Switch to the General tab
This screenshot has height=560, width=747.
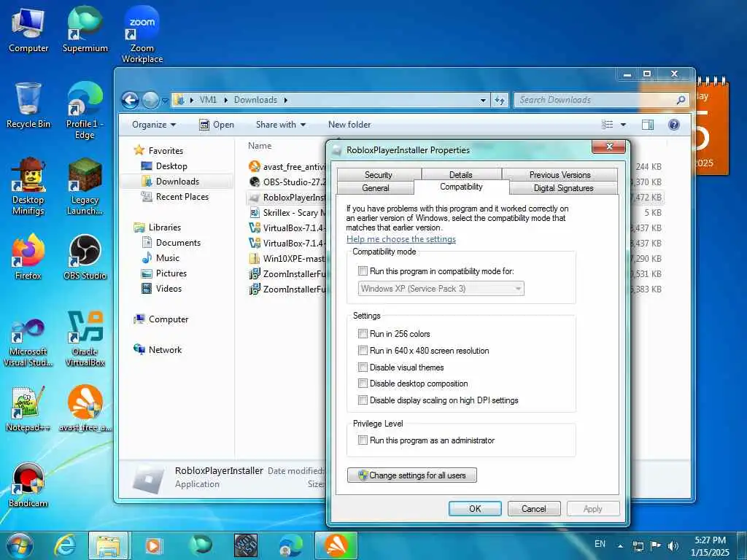376,188
